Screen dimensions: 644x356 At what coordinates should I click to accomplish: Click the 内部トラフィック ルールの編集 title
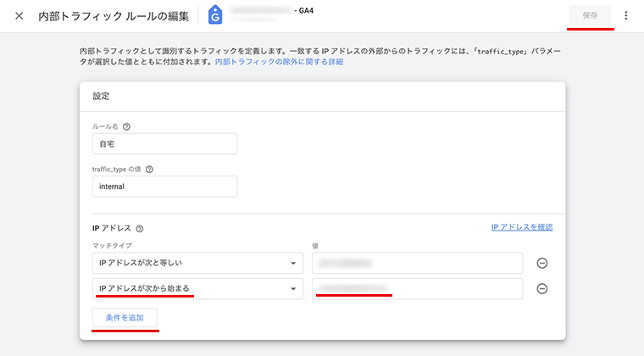[114, 16]
